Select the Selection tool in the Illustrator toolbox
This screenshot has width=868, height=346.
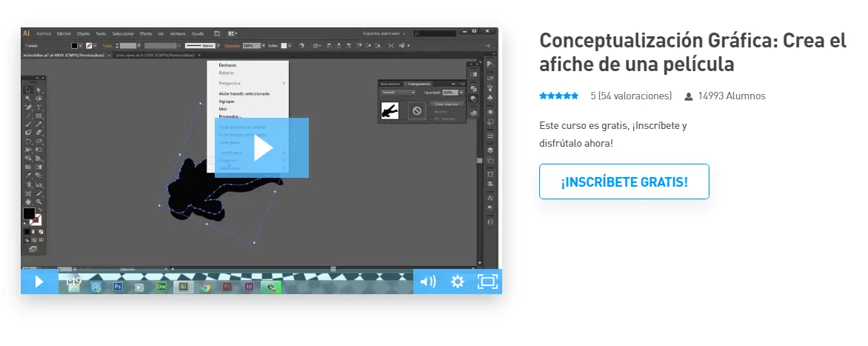coord(28,90)
